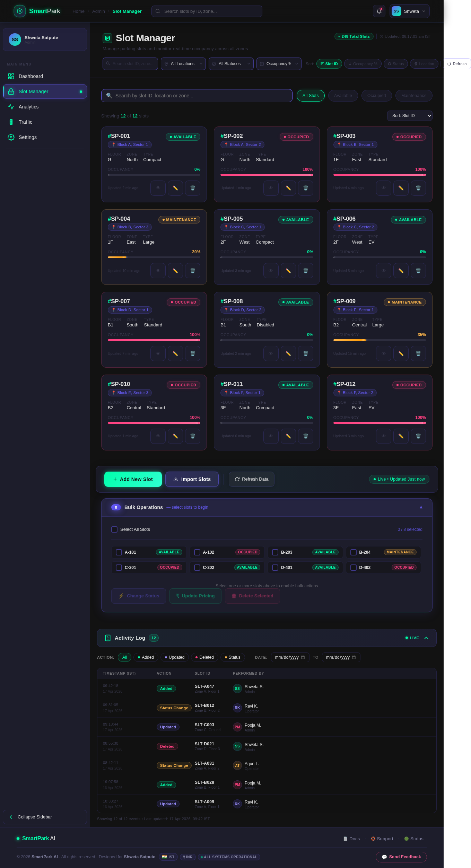
Task: Edit slot SP-010 with pencil icon
Action: point(175,436)
